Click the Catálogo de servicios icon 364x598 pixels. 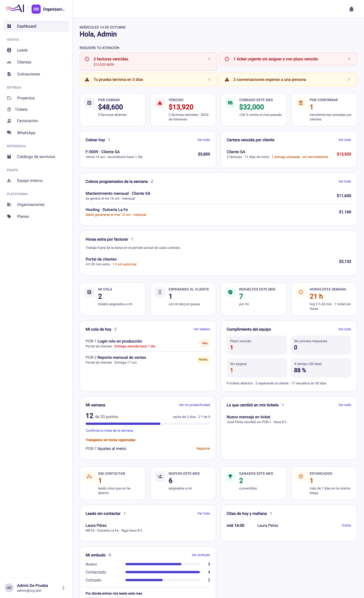pyautogui.click(x=9, y=157)
